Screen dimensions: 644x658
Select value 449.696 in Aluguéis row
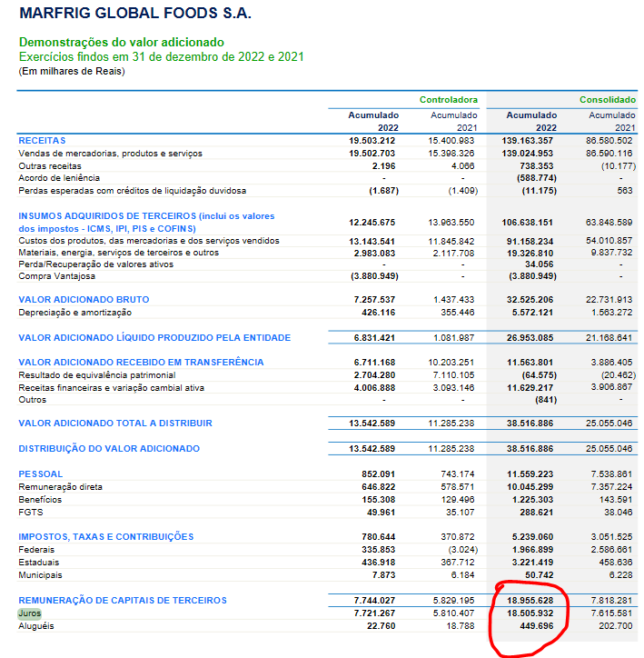pos(536,626)
